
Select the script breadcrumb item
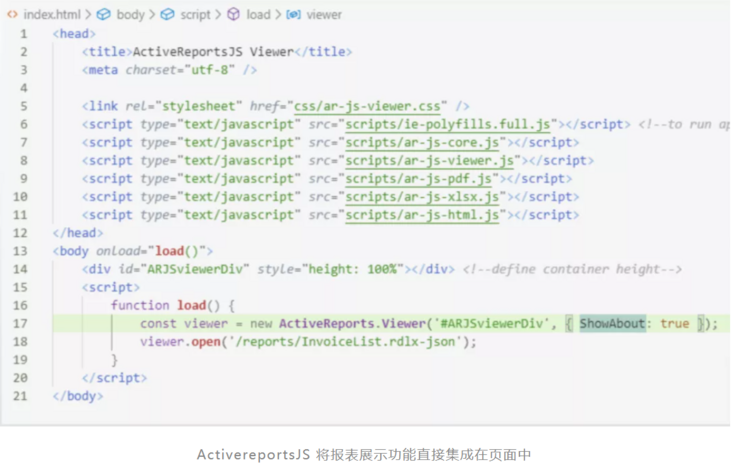tap(195, 15)
